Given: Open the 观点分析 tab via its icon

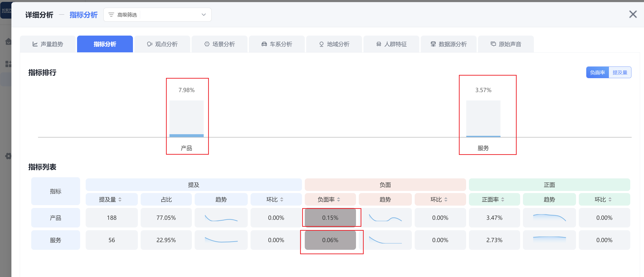Looking at the screenshot, I should point(149,44).
